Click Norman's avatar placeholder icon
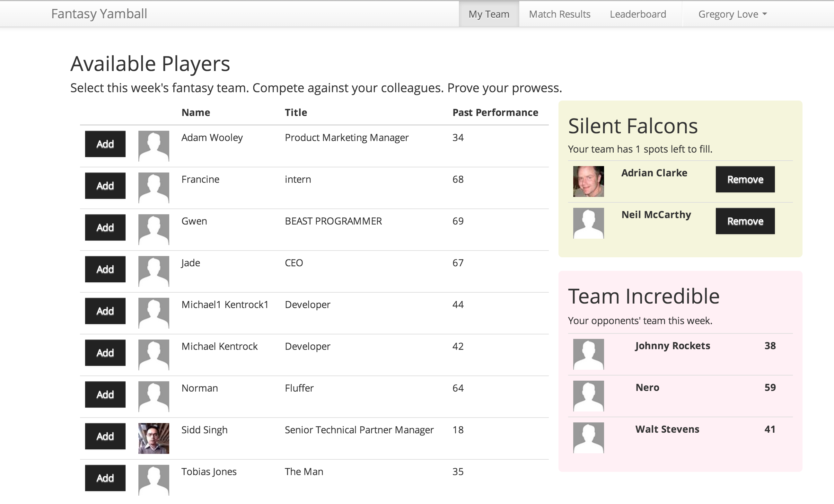 click(154, 396)
